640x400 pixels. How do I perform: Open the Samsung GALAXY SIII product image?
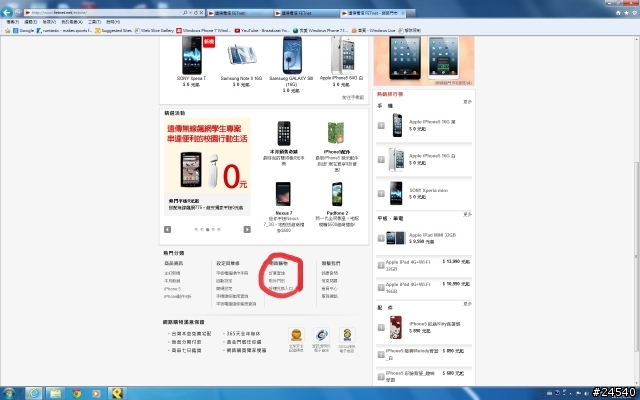[292, 55]
